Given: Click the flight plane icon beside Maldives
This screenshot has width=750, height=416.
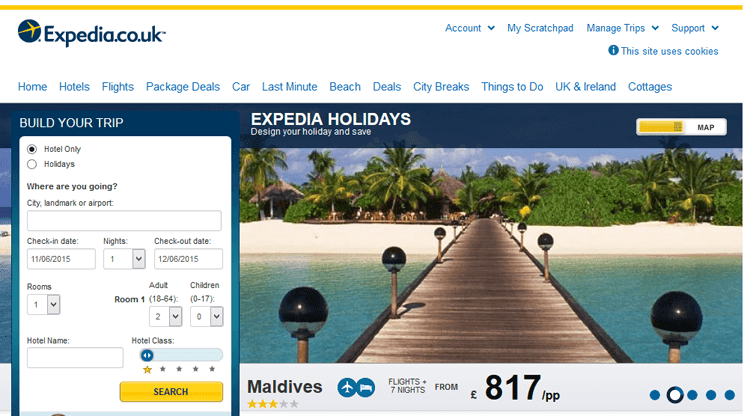Looking at the screenshot, I should (347, 387).
